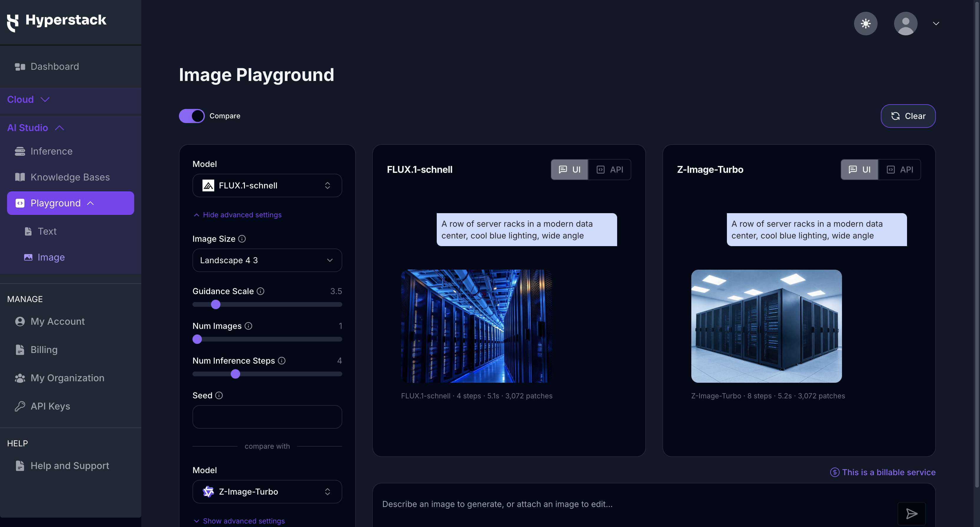980x527 pixels.
Task: Click the Num Images slider handle
Action: tap(197, 339)
